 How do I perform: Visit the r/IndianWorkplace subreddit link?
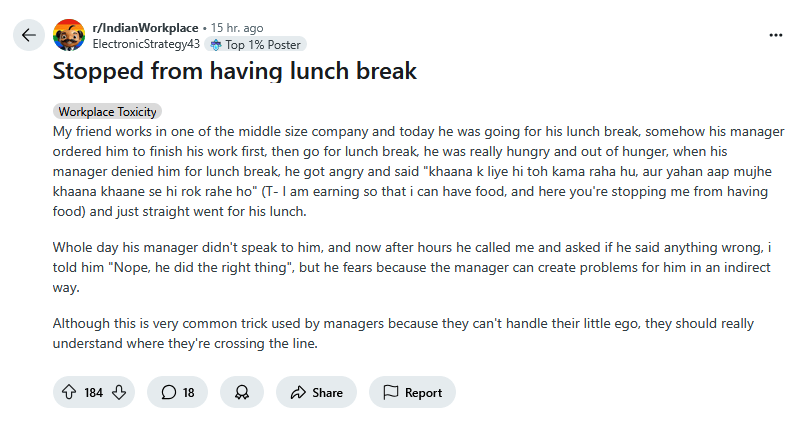146,28
